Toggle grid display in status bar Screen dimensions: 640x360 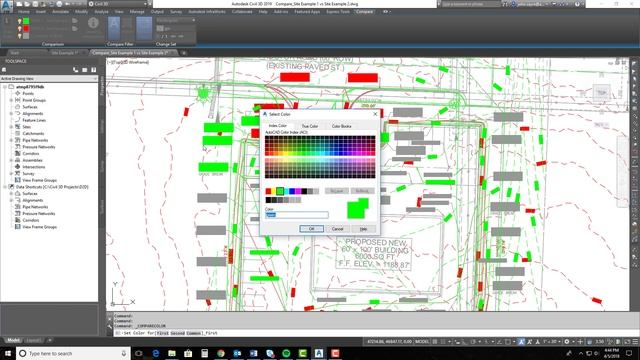435,341
